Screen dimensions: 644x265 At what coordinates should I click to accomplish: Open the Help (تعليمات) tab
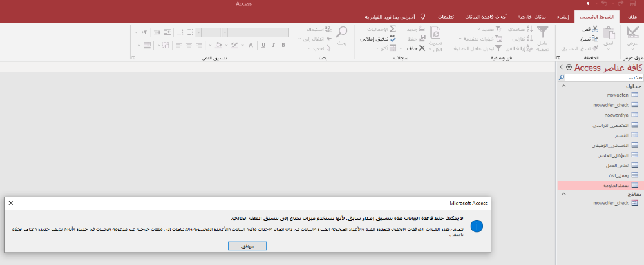(x=446, y=17)
